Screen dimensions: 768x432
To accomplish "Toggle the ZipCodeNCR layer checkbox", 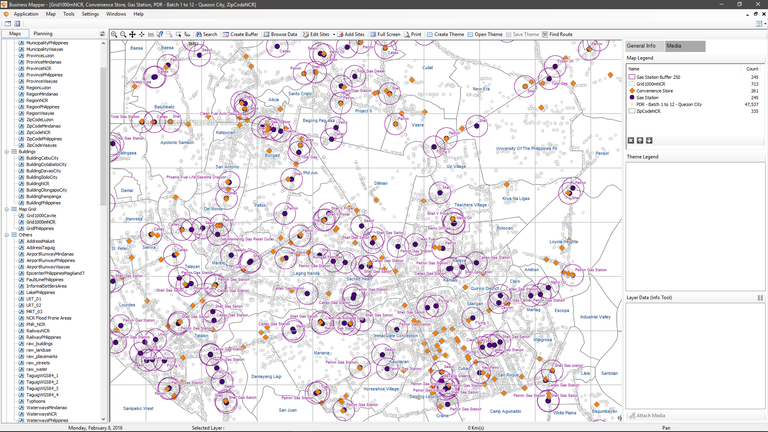I will (21, 132).
